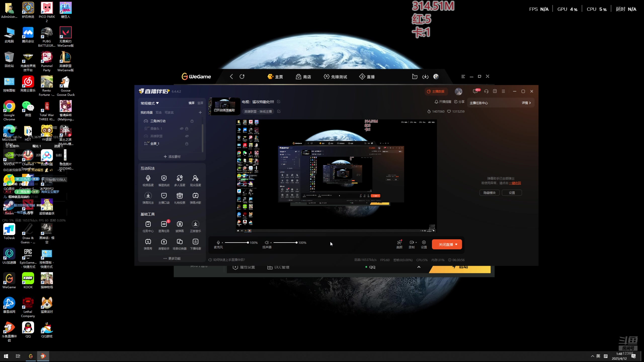644x362 pixels.
Task: Show the hidden 英雄联盟 source
Action: coord(187,136)
